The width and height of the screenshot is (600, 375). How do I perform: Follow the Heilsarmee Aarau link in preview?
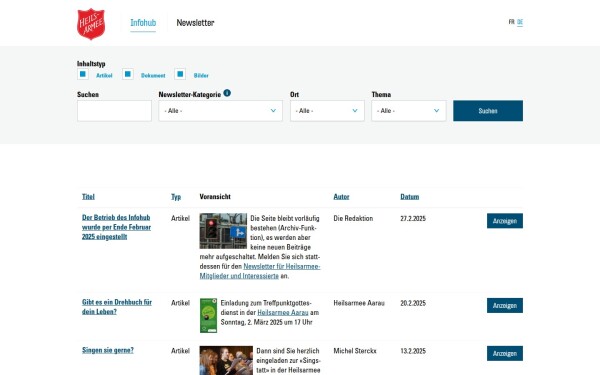point(283,313)
